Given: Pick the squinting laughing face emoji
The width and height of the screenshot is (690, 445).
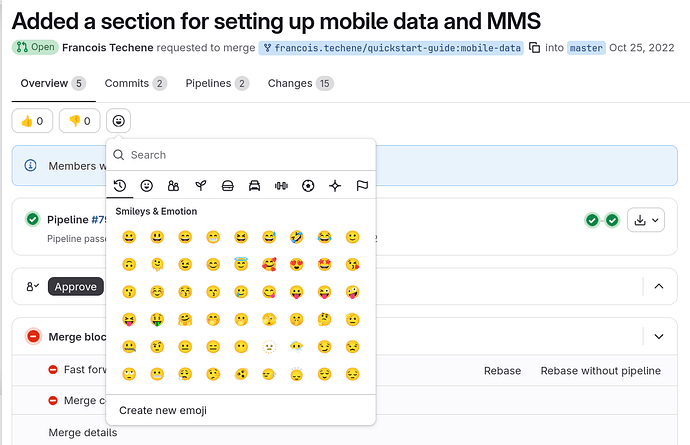Looking at the screenshot, I should pyautogui.click(x=241, y=237).
